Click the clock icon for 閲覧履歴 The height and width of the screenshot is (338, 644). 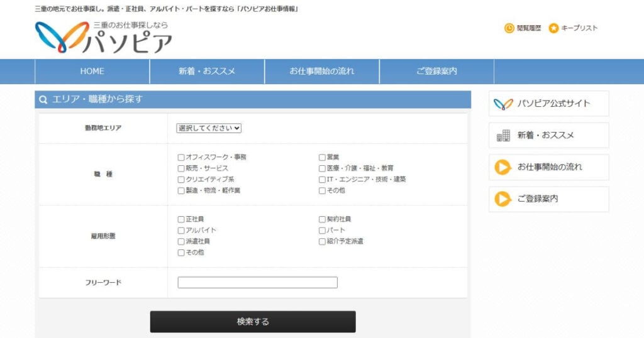pos(509,28)
